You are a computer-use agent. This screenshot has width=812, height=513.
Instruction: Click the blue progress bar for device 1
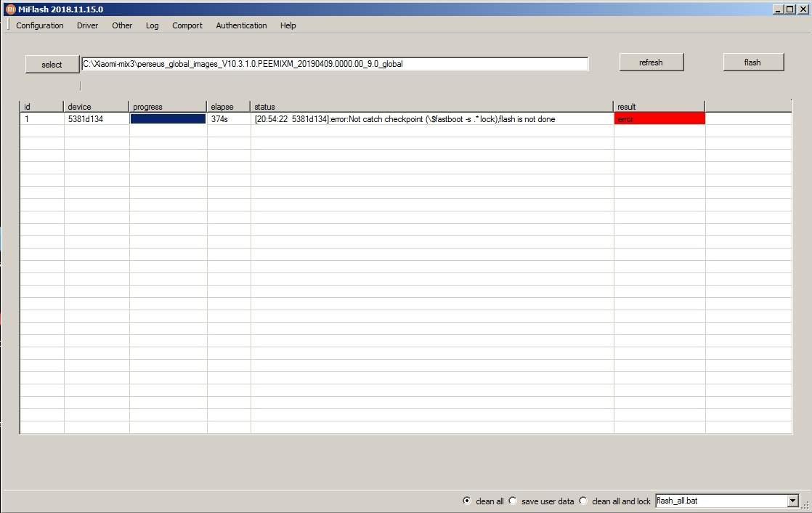click(x=168, y=119)
